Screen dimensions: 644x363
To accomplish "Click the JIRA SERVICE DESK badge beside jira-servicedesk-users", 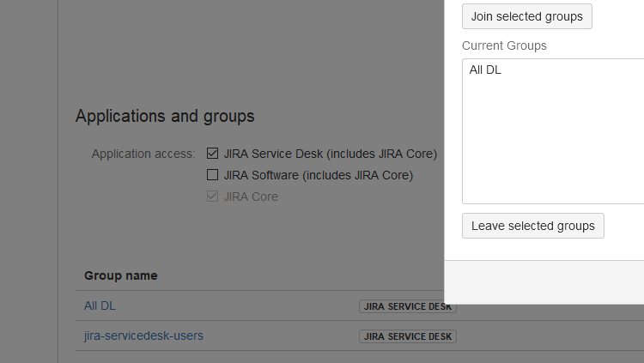I will [x=408, y=336].
